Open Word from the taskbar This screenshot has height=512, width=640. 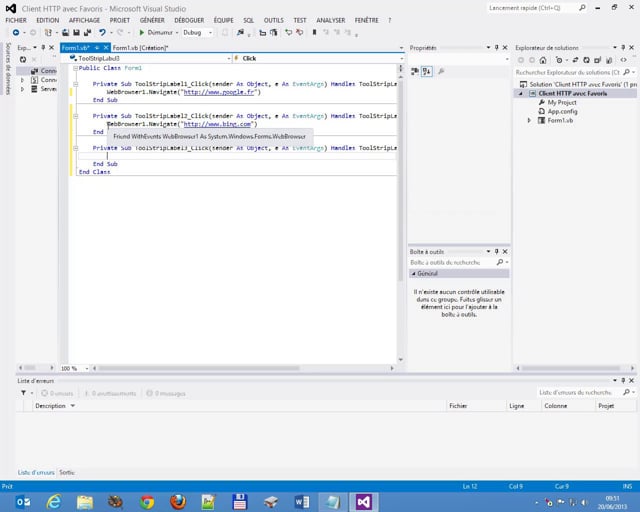[x=302, y=502]
